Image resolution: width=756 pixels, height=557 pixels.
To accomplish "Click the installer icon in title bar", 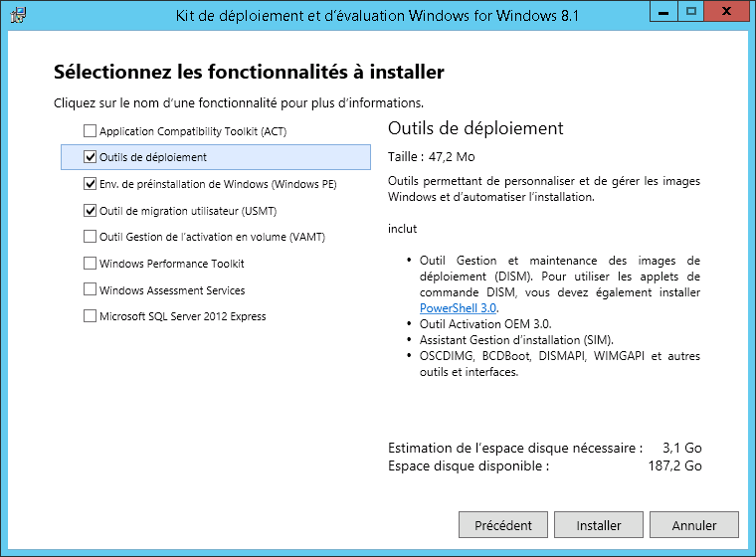I will tap(17, 15).
